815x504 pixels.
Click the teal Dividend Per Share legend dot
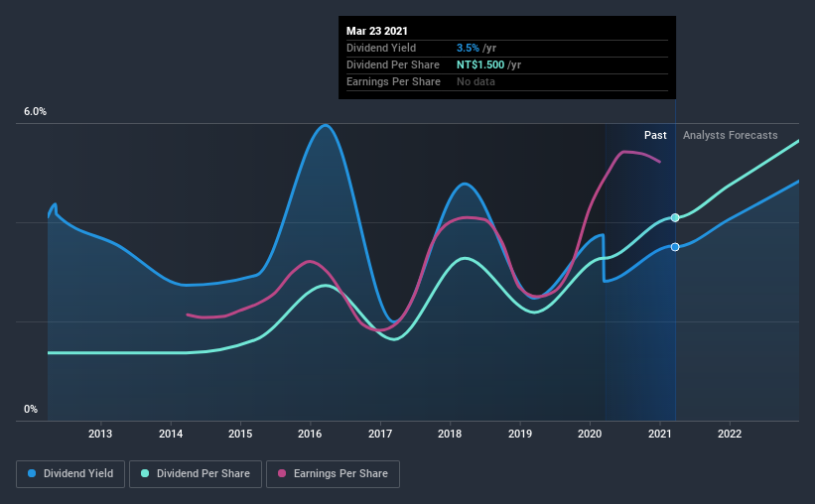coord(145,473)
